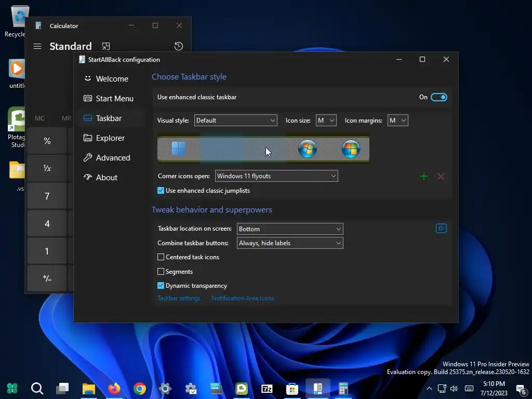This screenshot has width=532, height=399.
Task: Click the 1/x reciprocal button in Calculator
Action: 47,168
